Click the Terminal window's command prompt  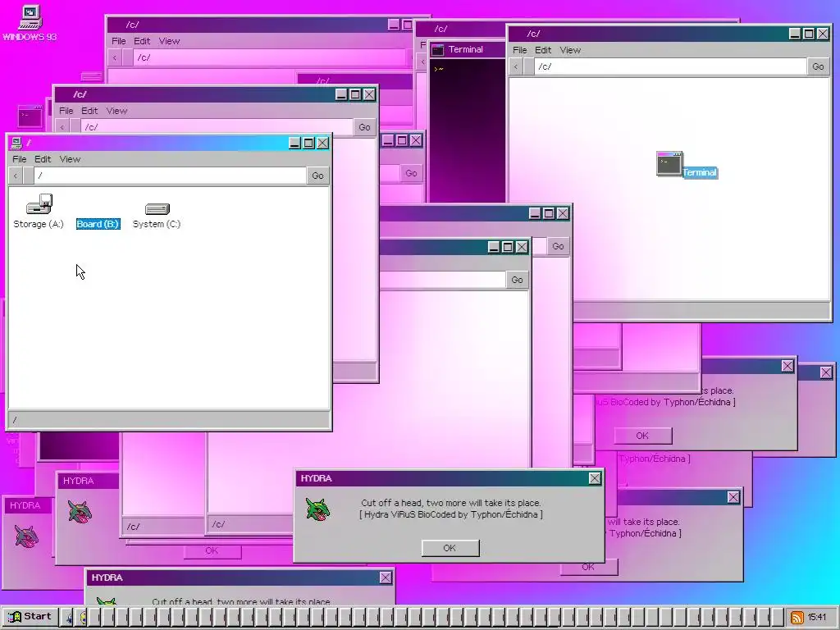click(x=439, y=69)
